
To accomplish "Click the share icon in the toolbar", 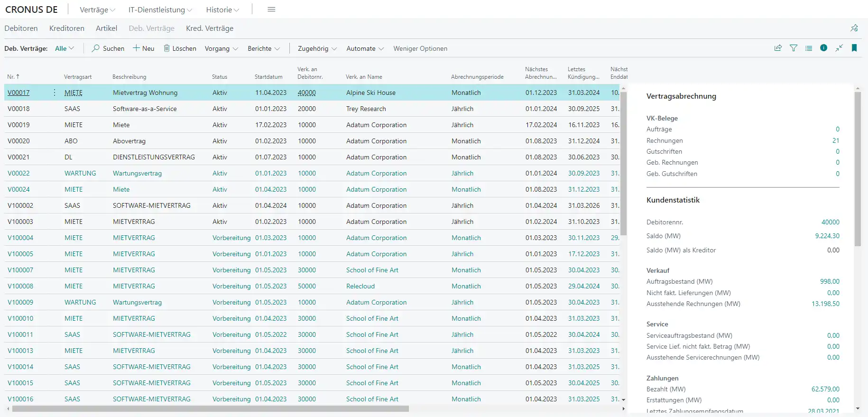I will 778,48.
